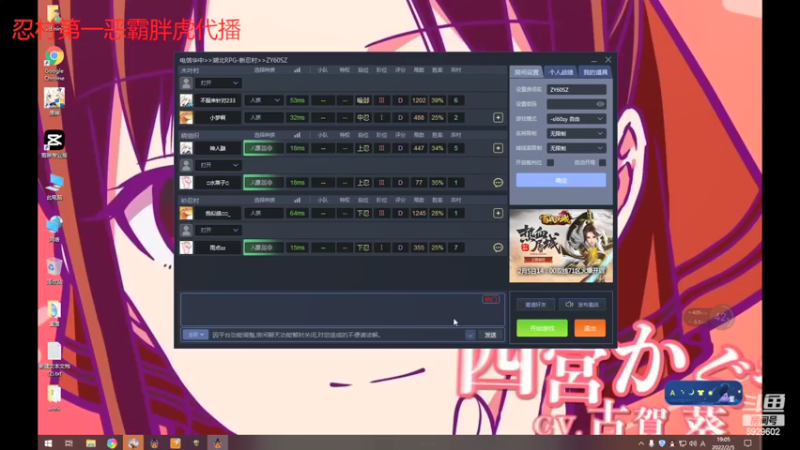Switch to the 个人战绩 tab
This screenshot has width=800, height=450.
coord(561,72)
